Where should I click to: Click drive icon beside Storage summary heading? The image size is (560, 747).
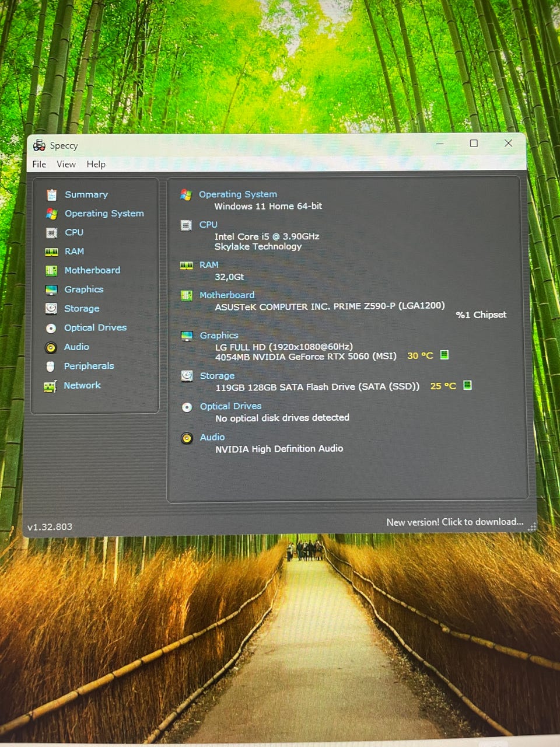tap(187, 376)
